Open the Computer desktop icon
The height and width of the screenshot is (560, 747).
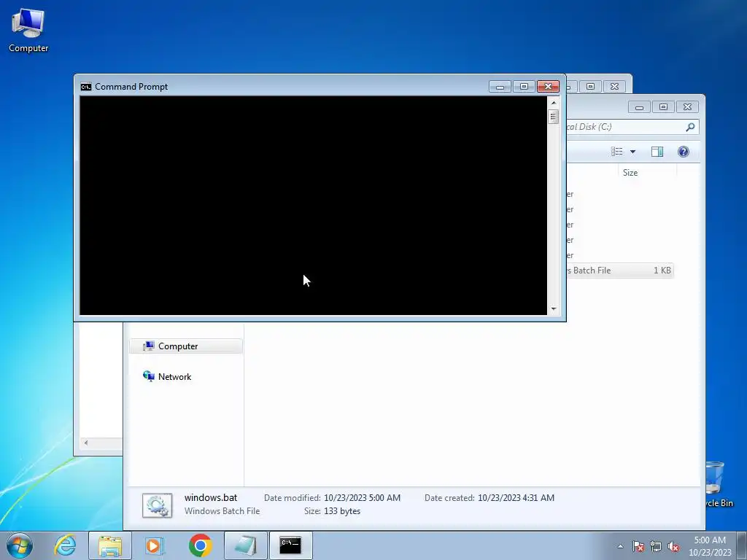(28, 30)
